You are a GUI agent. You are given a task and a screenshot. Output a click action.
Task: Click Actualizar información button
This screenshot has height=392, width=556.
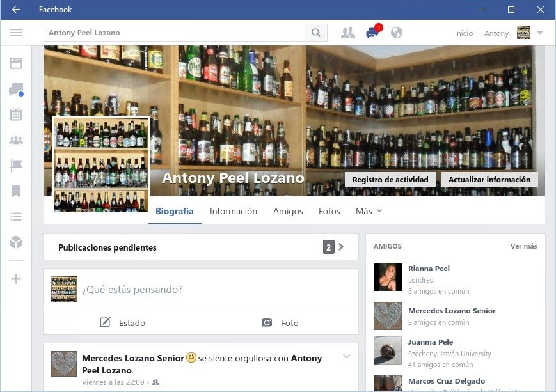pos(489,180)
